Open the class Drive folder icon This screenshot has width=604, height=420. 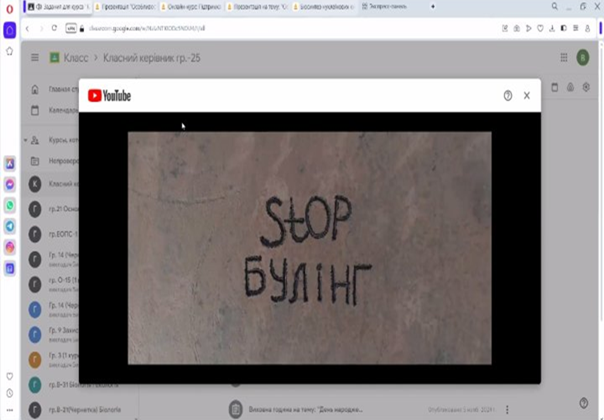point(570,87)
